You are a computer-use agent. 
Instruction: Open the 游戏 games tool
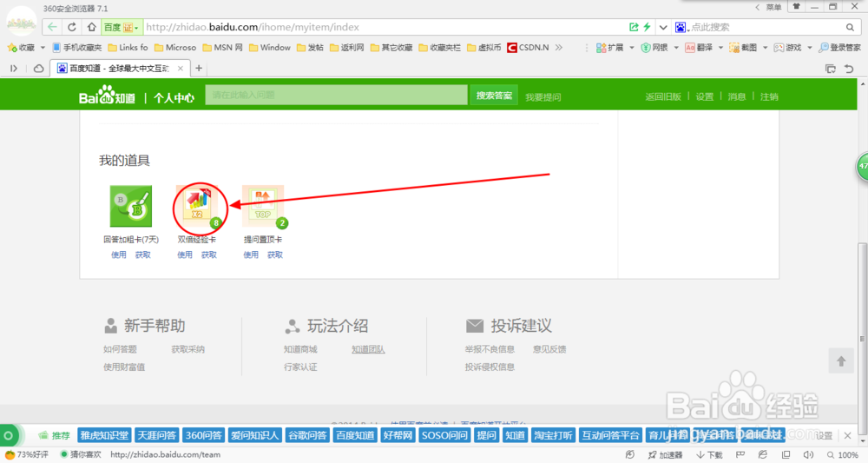pyautogui.click(x=788, y=48)
